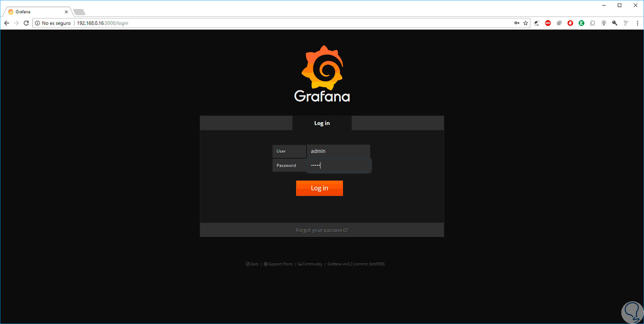
Task: Click the browser forward arrow
Action: (16, 23)
